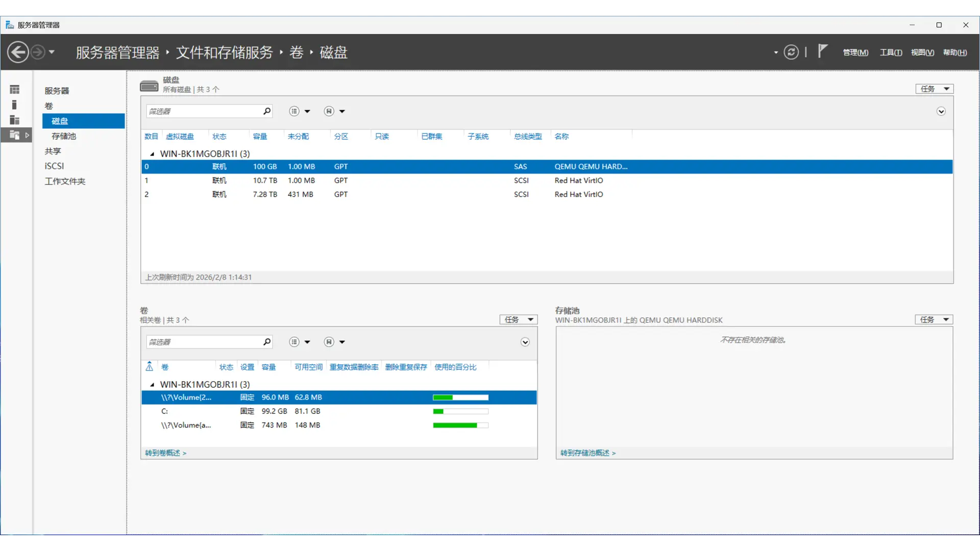The width and height of the screenshot is (980, 551).
Task: Open the 任务 dropdown for disks
Action: 934,89
